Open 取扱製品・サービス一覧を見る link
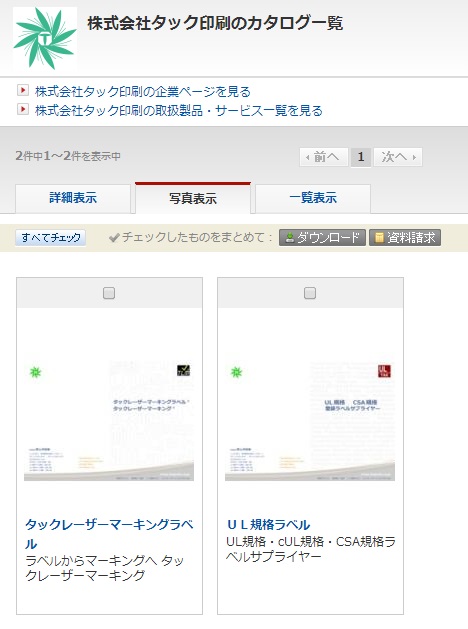The image size is (468, 629). [x=179, y=110]
